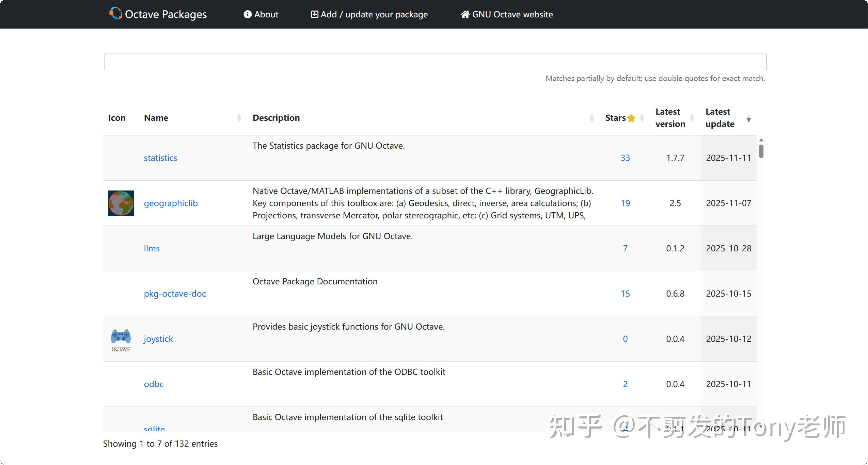Click the About info icon
Screen dimensions: 868x465
[x=248, y=14]
